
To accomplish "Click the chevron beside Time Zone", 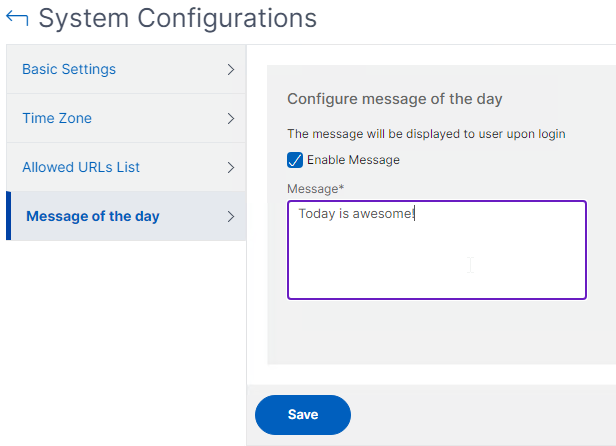I will click(x=231, y=118).
